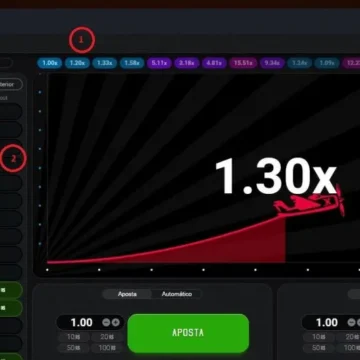Open the 5.11x round result badge
The image size is (360, 360).
[x=159, y=63]
